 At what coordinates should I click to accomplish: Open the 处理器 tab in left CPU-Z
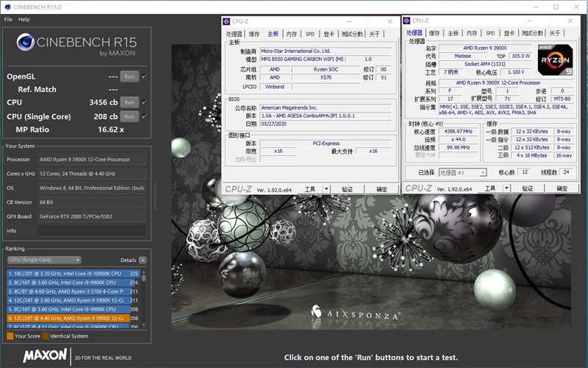click(x=234, y=34)
